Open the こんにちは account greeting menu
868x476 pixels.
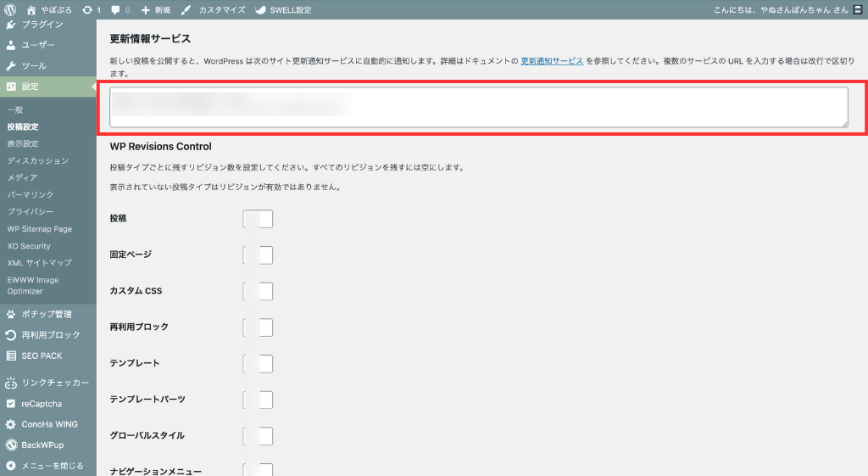[781, 10]
